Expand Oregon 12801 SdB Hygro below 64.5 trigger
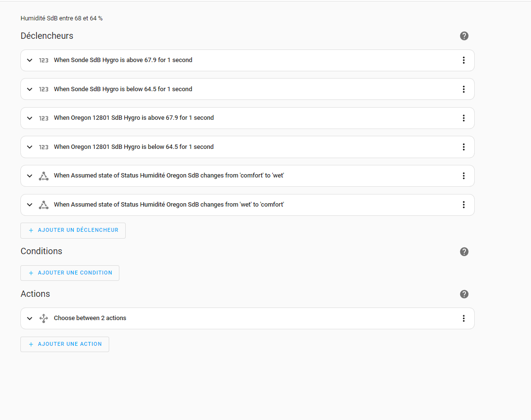531x420 pixels. (x=30, y=147)
